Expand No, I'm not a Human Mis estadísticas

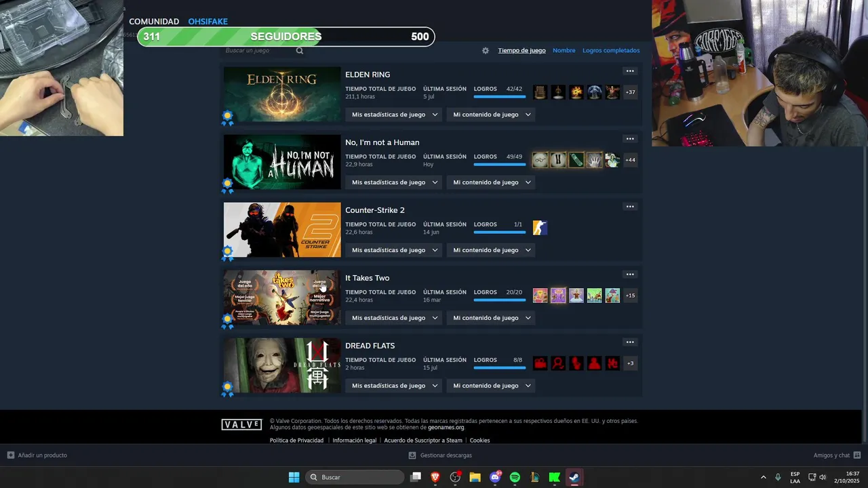point(395,182)
